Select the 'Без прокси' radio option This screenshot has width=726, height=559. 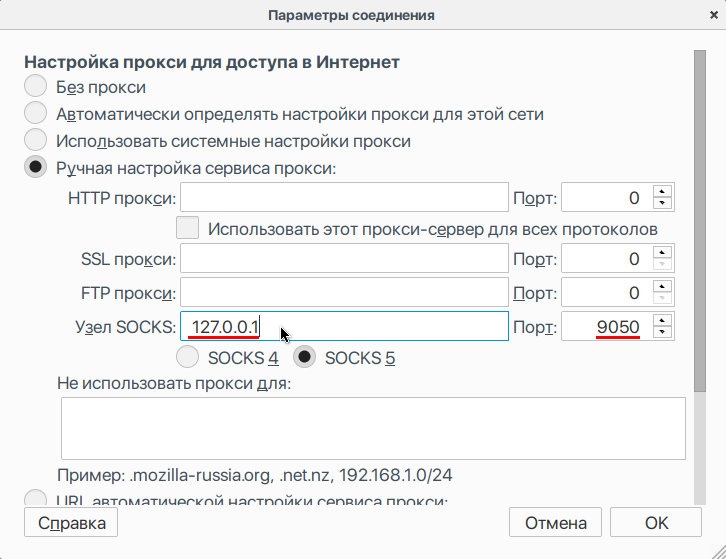coord(36,87)
